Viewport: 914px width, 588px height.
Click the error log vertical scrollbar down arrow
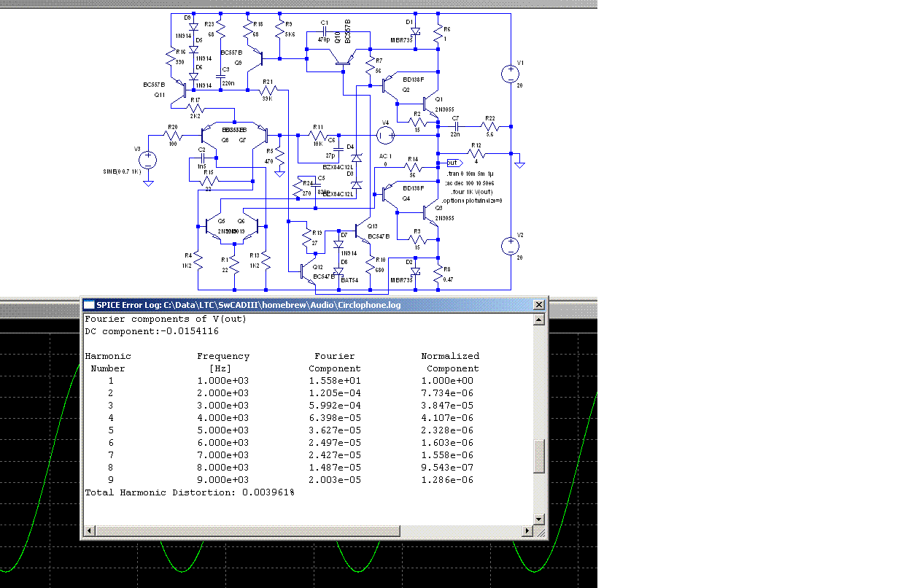click(540, 519)
